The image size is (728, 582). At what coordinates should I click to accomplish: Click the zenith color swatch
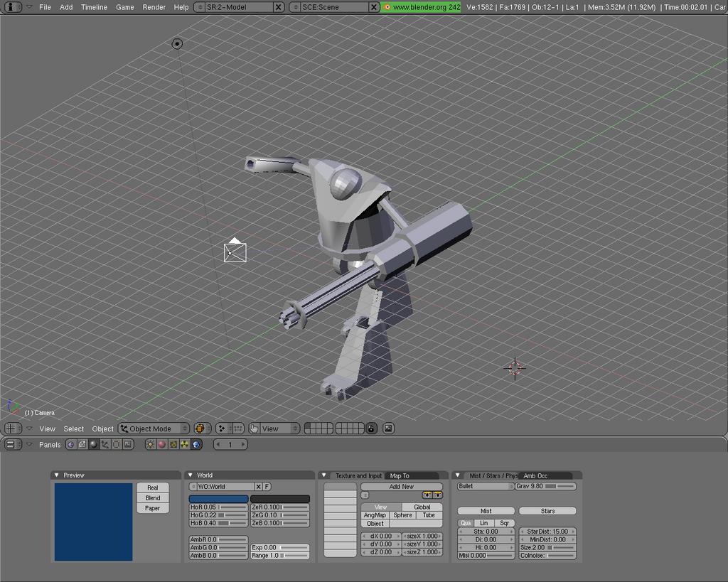[280, 499]
